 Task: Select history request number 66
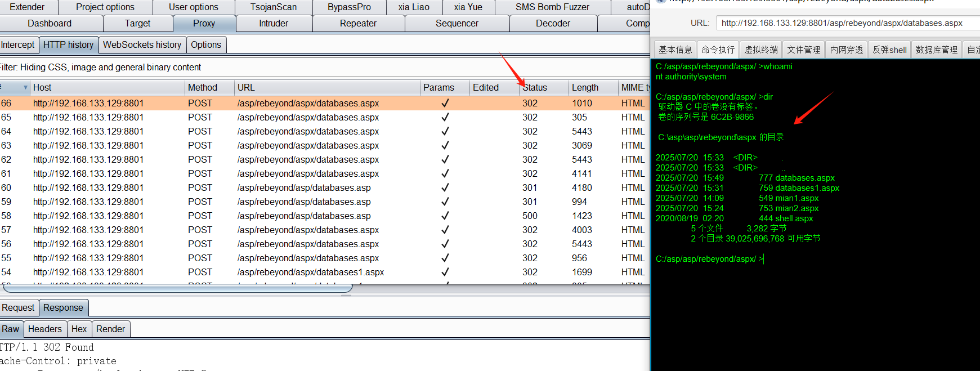325,103
